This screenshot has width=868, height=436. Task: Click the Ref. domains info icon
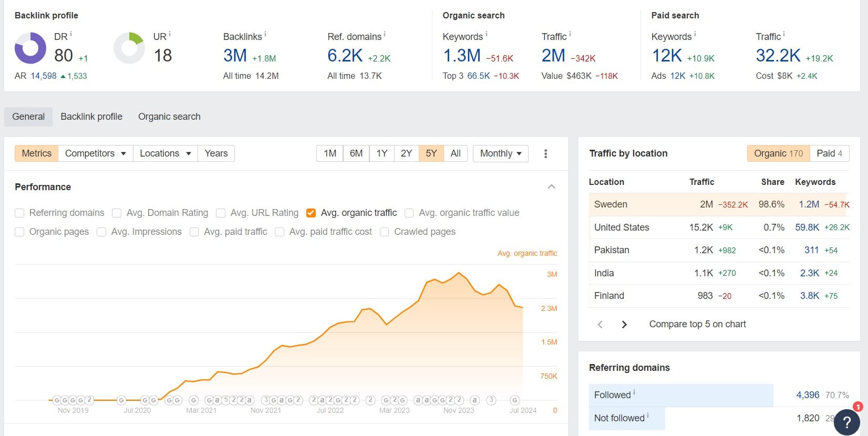click(x=385, y=34)
